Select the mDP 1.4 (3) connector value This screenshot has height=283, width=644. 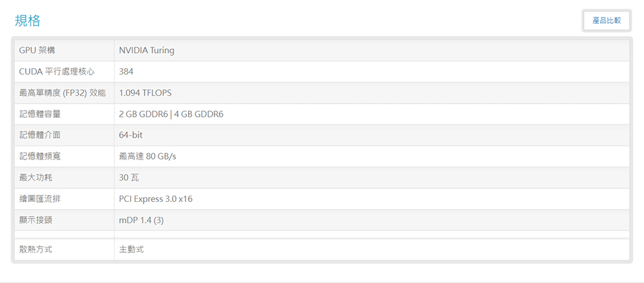coord(141,220)
